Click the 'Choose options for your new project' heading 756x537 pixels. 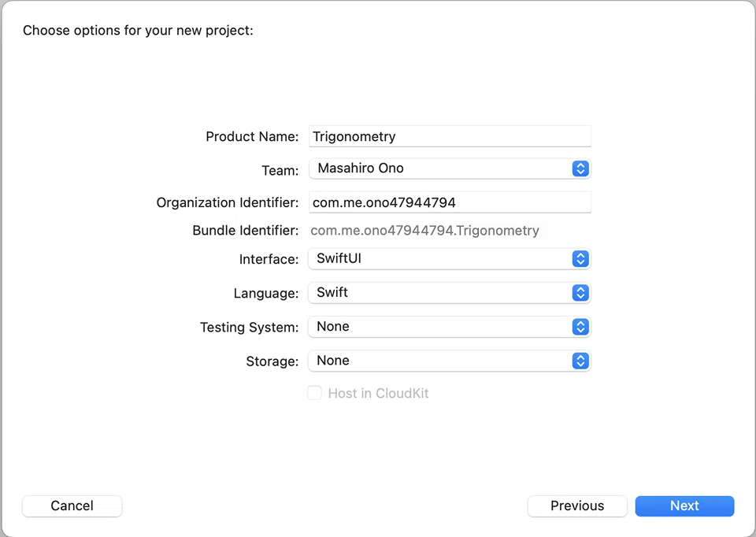[138, 31]
